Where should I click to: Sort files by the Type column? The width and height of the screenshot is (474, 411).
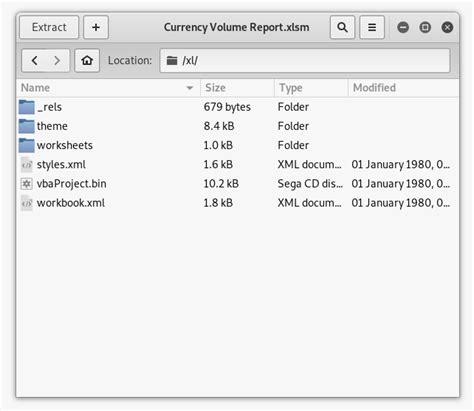311,88
